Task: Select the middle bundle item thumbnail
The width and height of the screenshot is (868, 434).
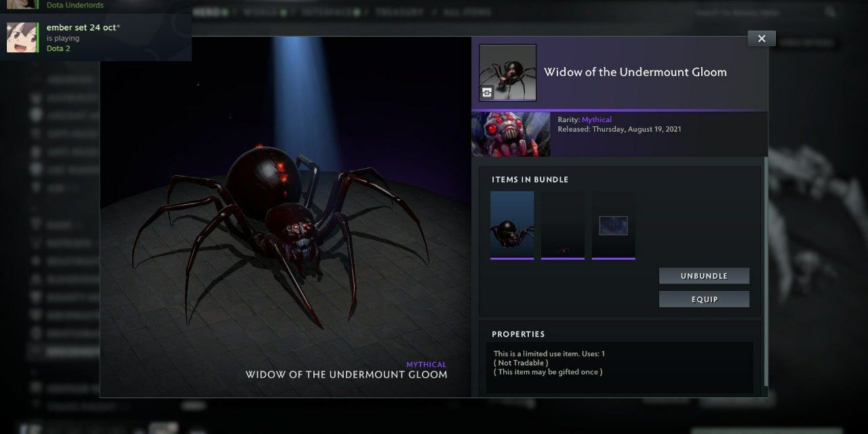Action: tap(563, 225)
